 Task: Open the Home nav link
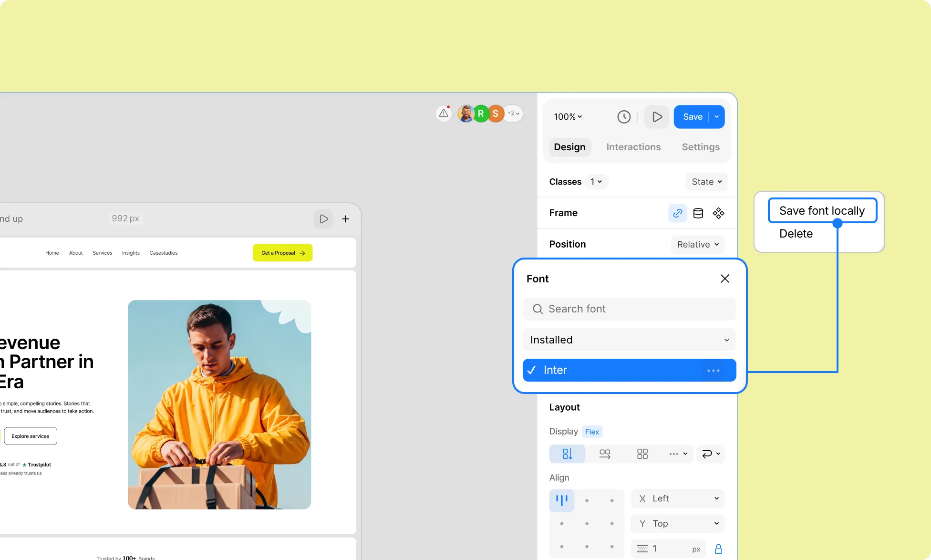(x=52, y=253)
